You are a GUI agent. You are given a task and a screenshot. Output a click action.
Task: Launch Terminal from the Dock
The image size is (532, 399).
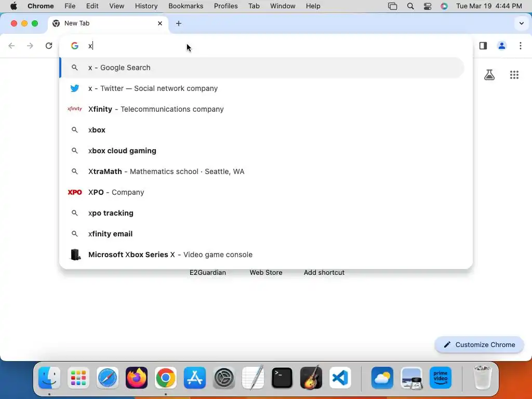point(282,377)
